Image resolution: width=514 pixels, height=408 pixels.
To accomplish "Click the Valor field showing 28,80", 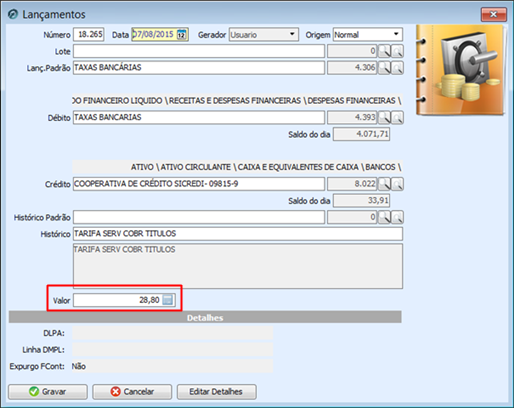I will 124,300.
